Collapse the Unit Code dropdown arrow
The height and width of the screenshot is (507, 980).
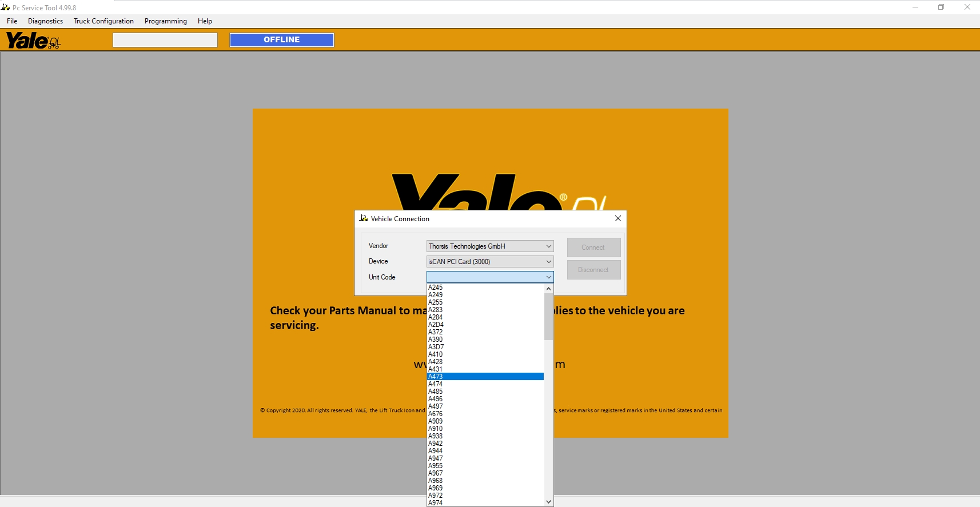pos(548,277)
